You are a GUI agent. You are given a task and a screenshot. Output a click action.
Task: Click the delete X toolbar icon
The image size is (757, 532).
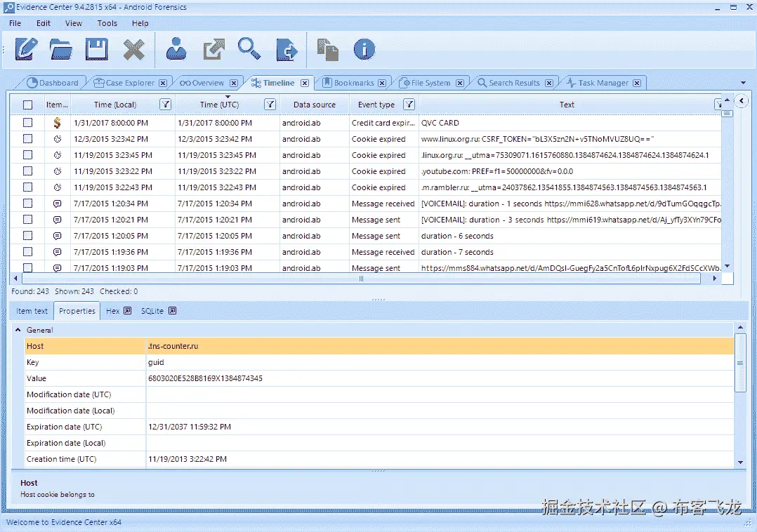tap(133, 49)
